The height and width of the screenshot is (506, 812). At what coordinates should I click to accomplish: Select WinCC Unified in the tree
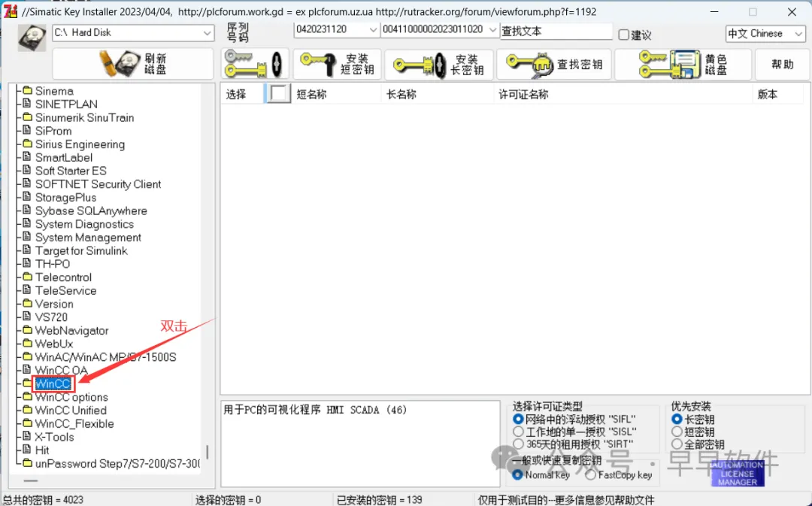point(71,411)
